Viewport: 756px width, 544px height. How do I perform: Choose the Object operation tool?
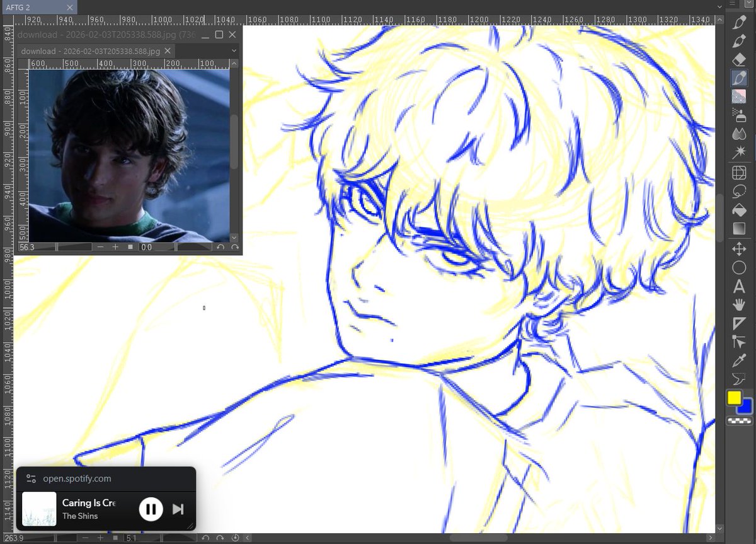739,342
